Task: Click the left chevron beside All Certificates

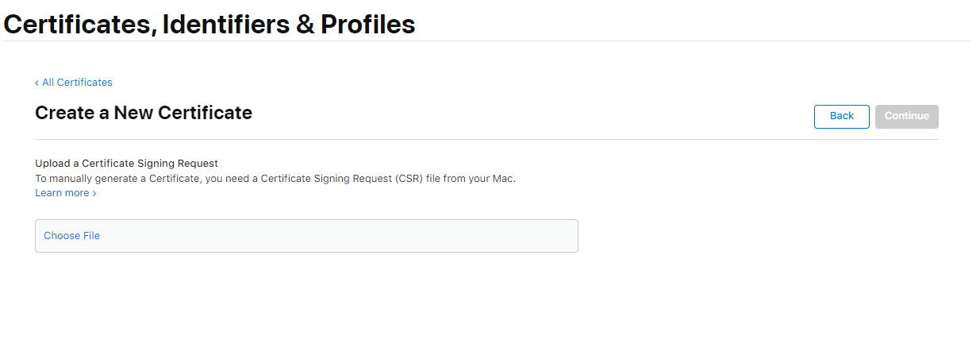Action: [x=37, y=83]
